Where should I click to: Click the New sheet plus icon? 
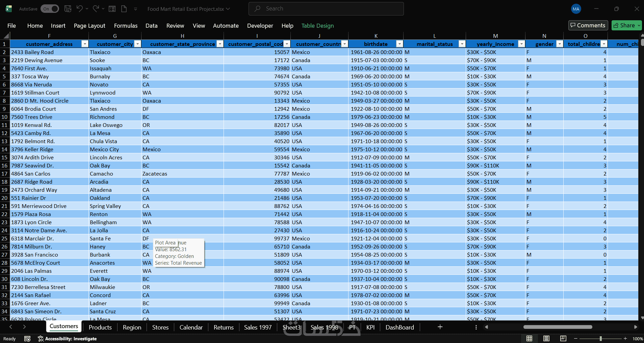[x=440, y=327]
